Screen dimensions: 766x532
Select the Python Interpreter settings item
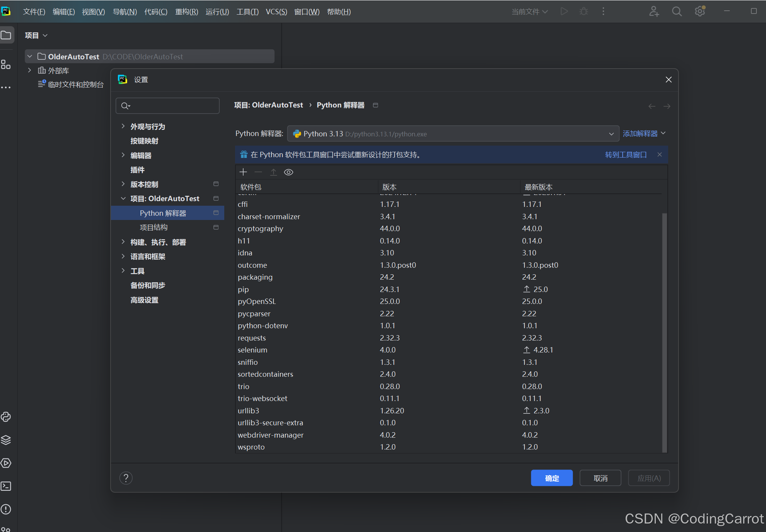(x=168, y=213)
